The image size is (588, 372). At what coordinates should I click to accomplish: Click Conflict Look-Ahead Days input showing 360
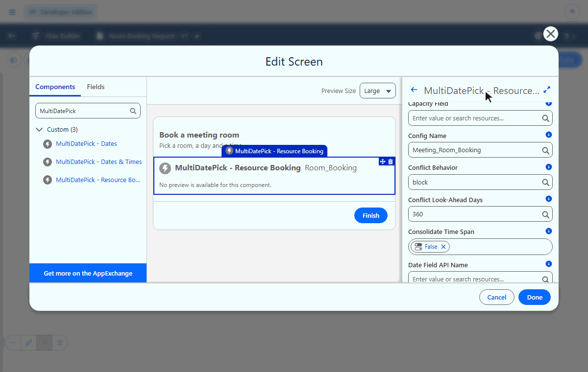[480, 214]
